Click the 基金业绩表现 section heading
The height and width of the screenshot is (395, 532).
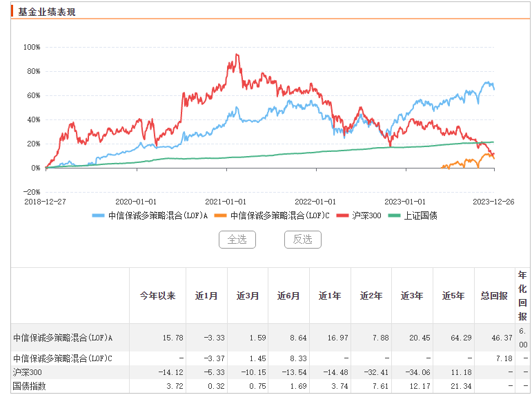[47, 12]
